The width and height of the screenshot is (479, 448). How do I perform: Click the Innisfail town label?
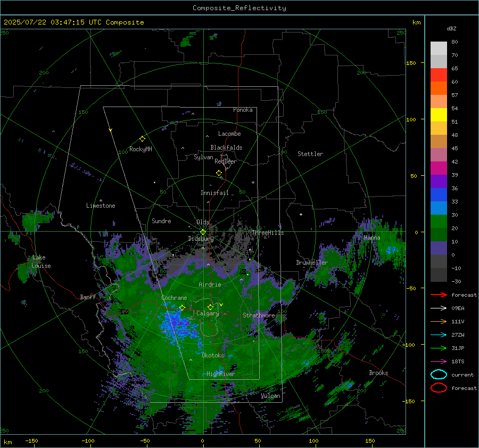pyautogui.click(x=214, y=193)
